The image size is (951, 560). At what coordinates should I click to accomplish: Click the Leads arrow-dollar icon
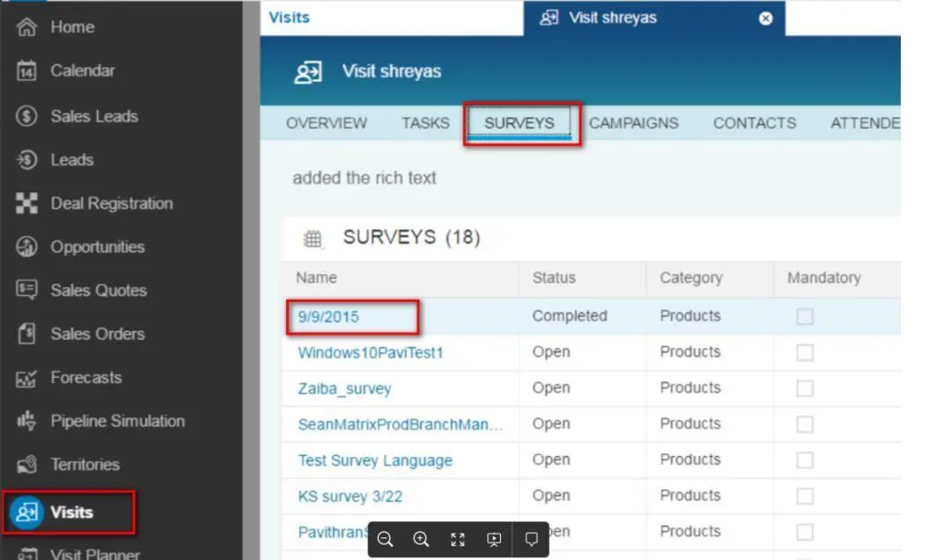[26, 159]
